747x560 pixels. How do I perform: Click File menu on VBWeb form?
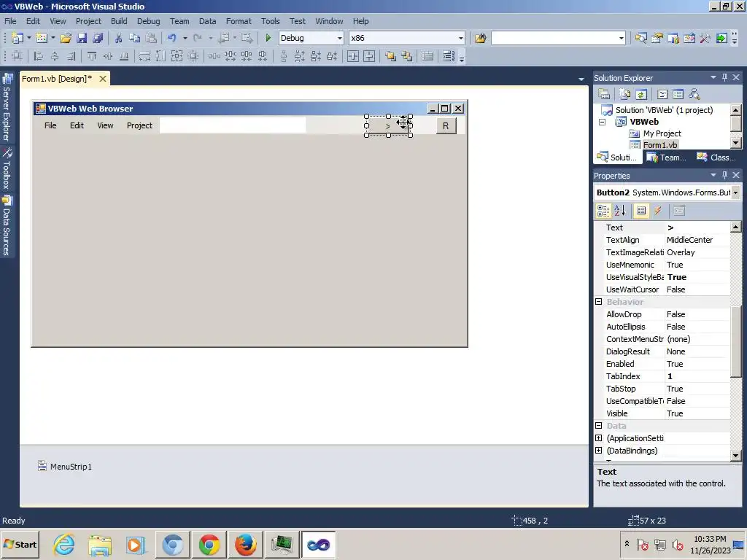click(50, 125)
